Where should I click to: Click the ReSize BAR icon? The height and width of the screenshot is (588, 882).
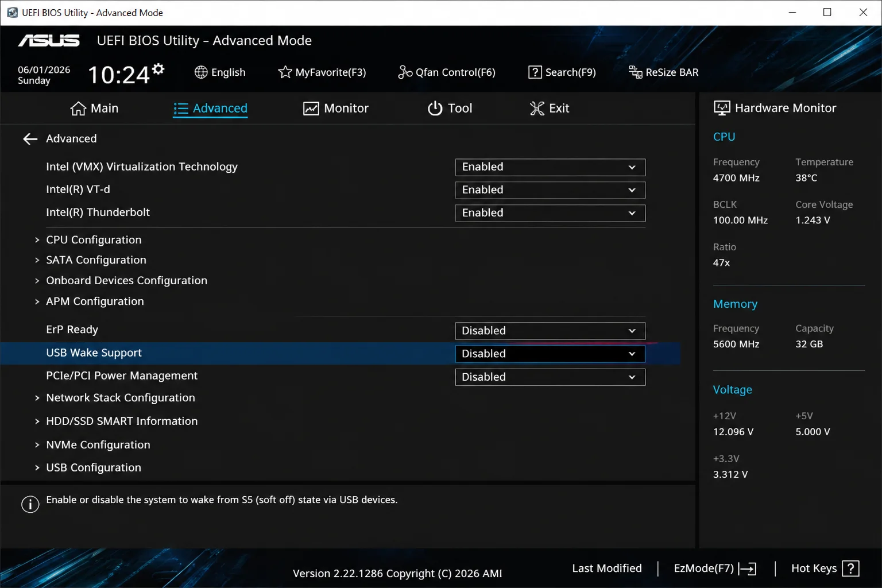[635, 72]
